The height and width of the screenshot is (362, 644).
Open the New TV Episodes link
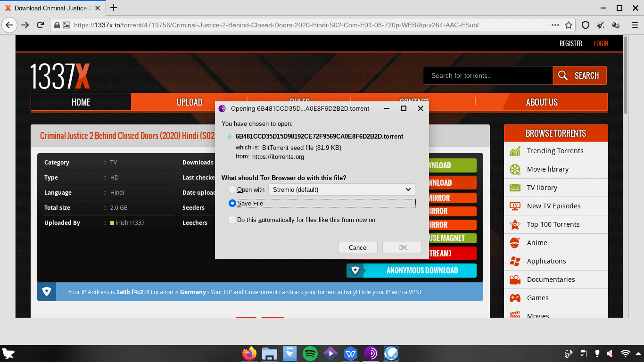554,206
